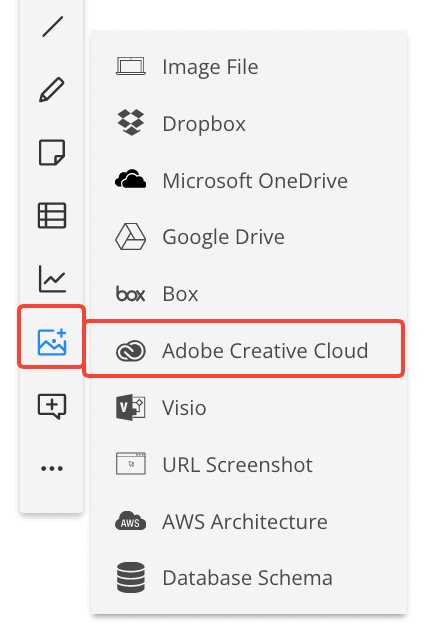The image size is (438, 636).
Task: Choose Box from the import list
Action: pyautogui.click(x=249, y=294)
